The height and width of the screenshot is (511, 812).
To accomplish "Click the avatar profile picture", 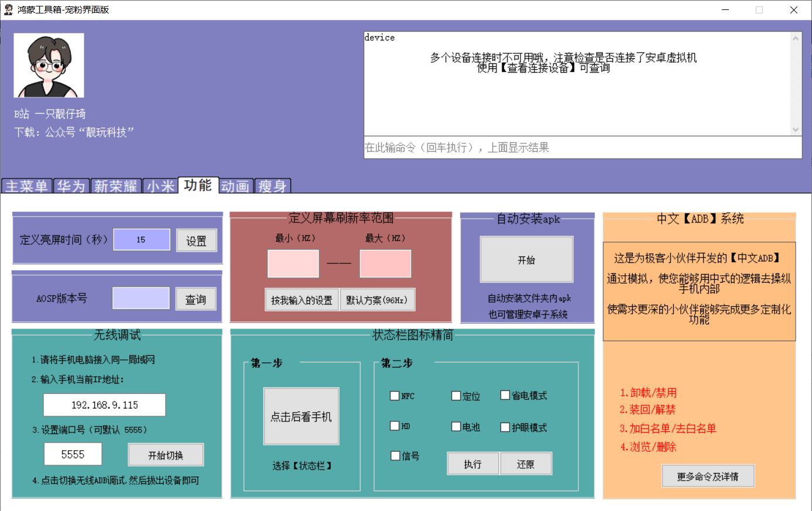I will (x=49, y=65).
